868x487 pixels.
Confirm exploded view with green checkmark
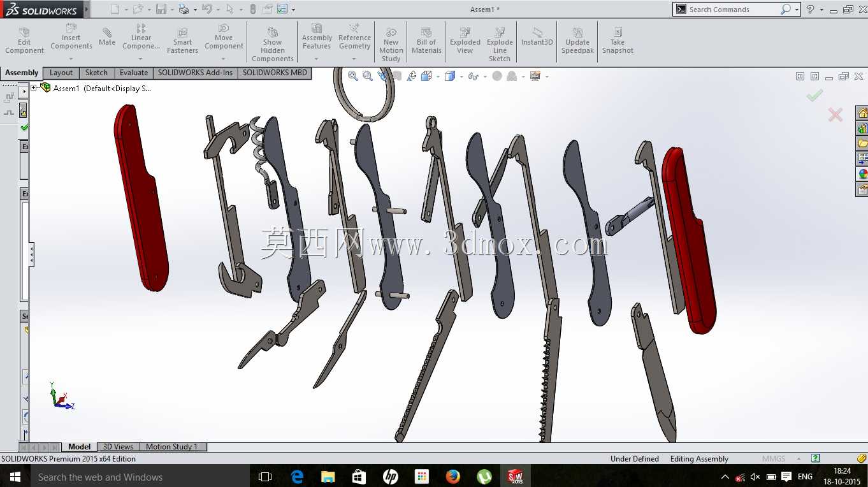click(x=814, y=95)
